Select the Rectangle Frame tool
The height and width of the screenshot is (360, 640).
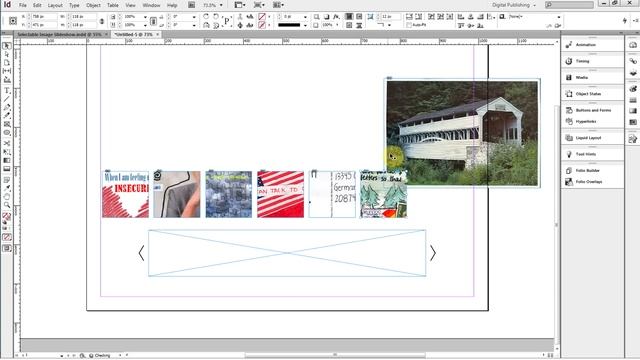click(x=7, y=124)
